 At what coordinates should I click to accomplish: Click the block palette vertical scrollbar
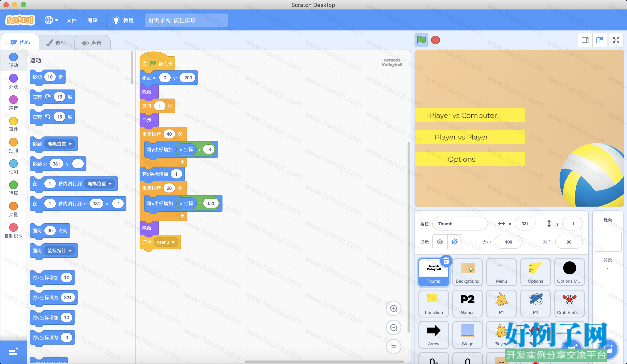point(132,68)
